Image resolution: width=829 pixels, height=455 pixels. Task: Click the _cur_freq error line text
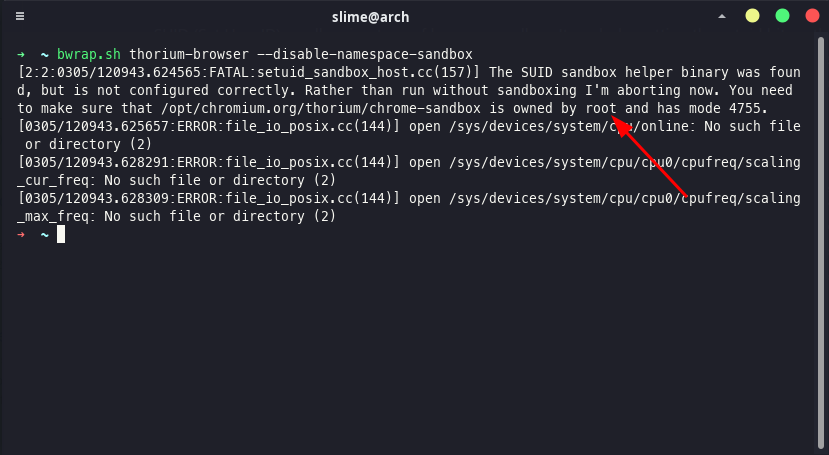177,180
